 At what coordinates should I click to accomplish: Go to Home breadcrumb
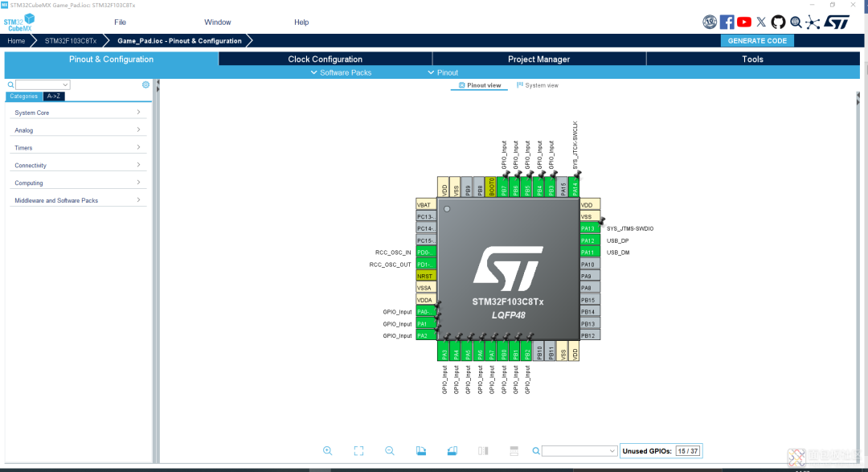coord(16,41)
